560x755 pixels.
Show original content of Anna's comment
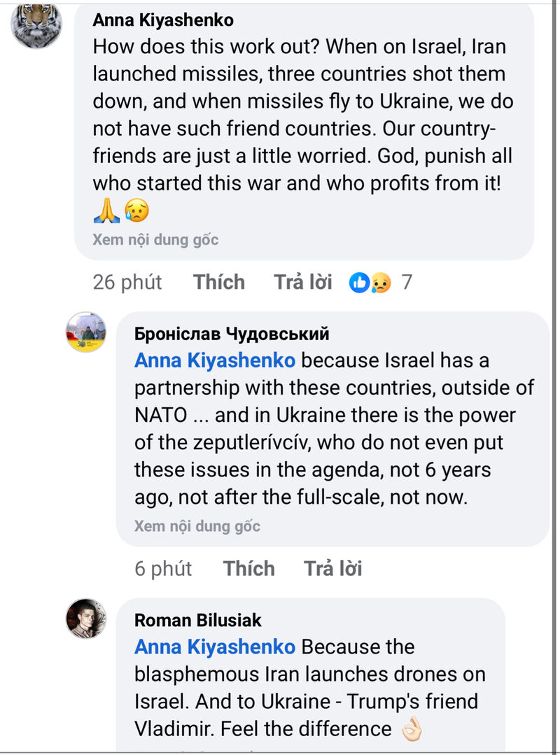point(155,240)
